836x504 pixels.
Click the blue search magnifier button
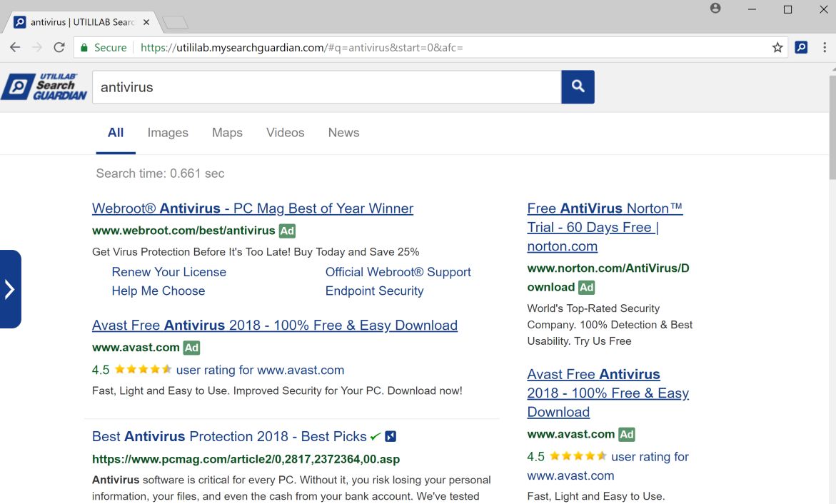click(578, 87)
